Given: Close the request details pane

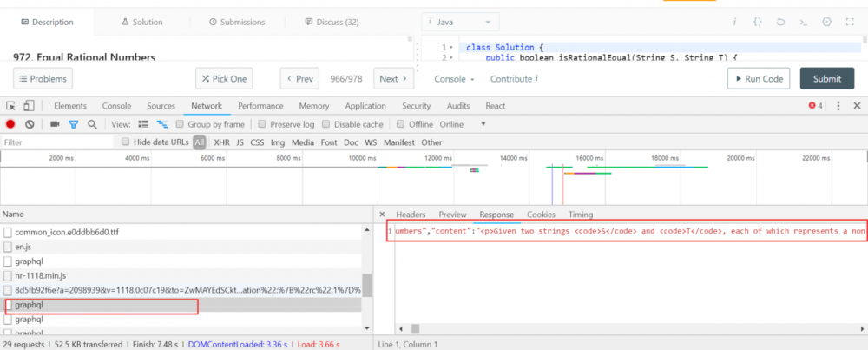Looking at the screenshot, I should [382, 215].
